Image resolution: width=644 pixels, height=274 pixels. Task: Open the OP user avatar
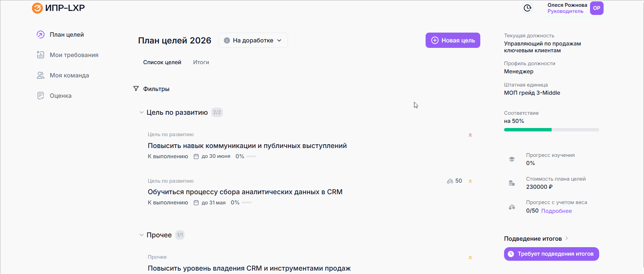[x=596, y=8]
